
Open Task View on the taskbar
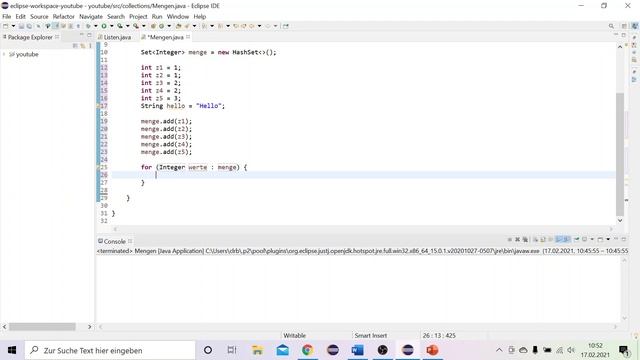[232, 350]
